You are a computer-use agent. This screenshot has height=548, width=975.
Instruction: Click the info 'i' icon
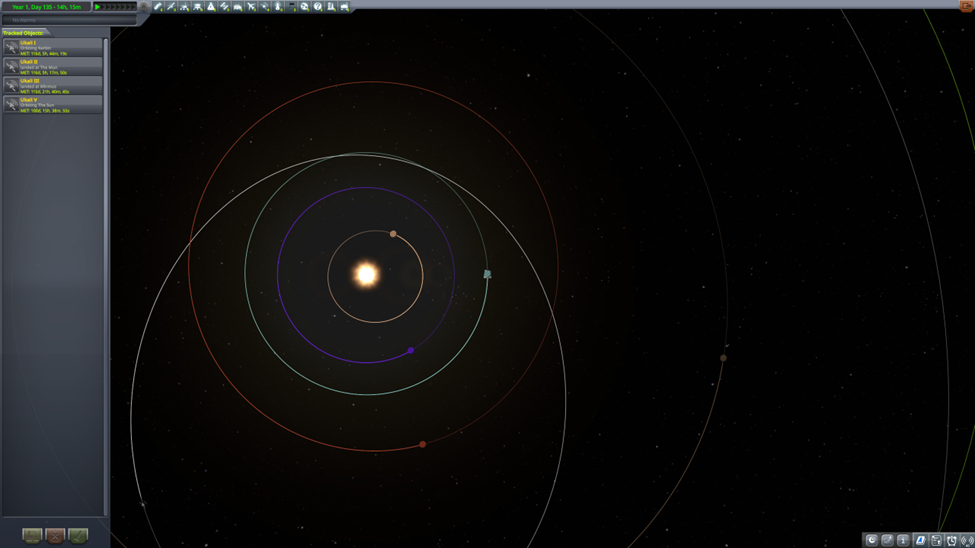[903, 541]
